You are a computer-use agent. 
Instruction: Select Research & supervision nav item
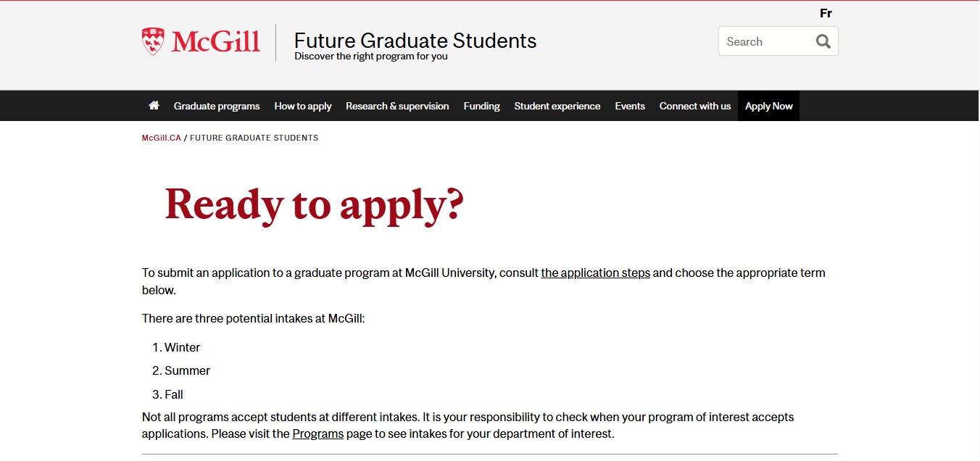[397, 106]
